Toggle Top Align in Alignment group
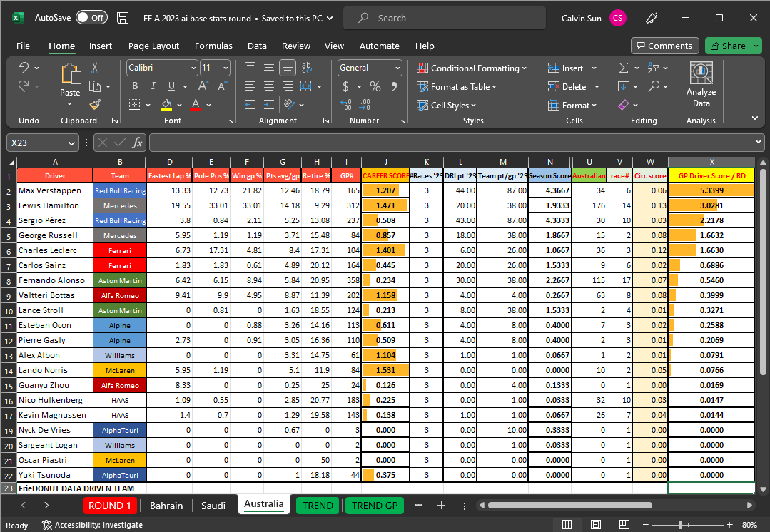Screen dimensions: 770x532 coord(250,68)
